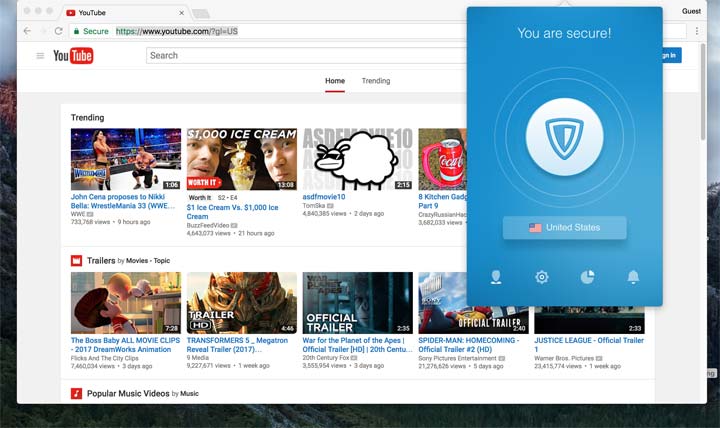This screenshot has width=720, height=428.
Task: Open the VPN settings gear icon
Action: [542, 277]
